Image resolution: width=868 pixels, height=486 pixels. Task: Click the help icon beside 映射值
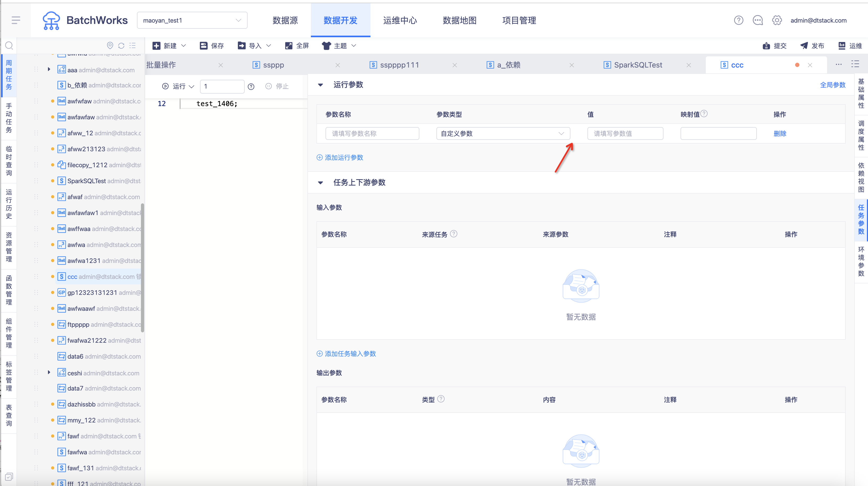point(704,114)
